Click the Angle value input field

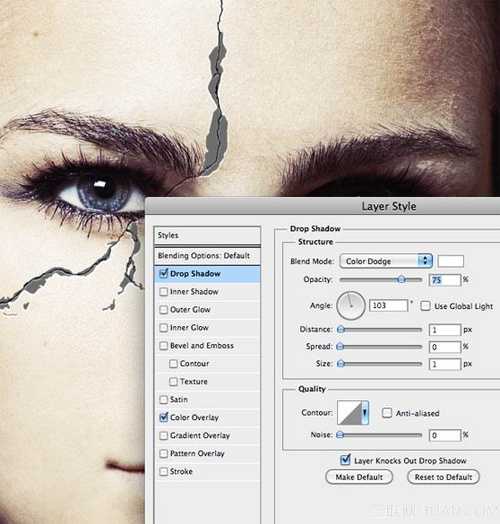388,305
